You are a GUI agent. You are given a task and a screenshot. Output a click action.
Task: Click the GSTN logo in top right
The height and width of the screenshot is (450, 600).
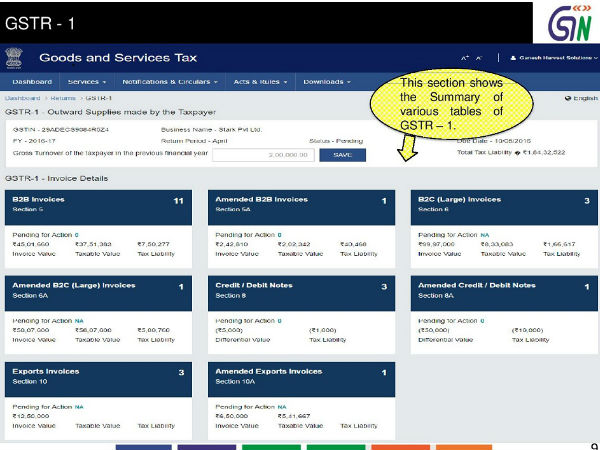coord(568,21)
